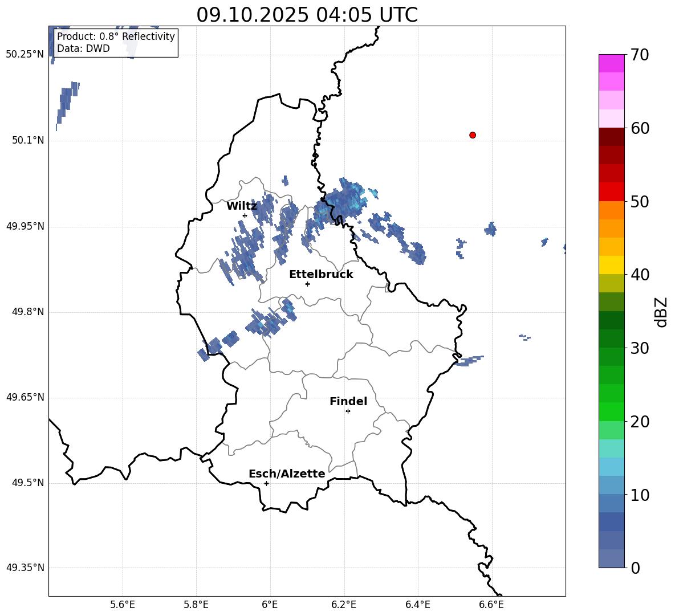Click the 70 tick label on colorbar

[640, 55]
